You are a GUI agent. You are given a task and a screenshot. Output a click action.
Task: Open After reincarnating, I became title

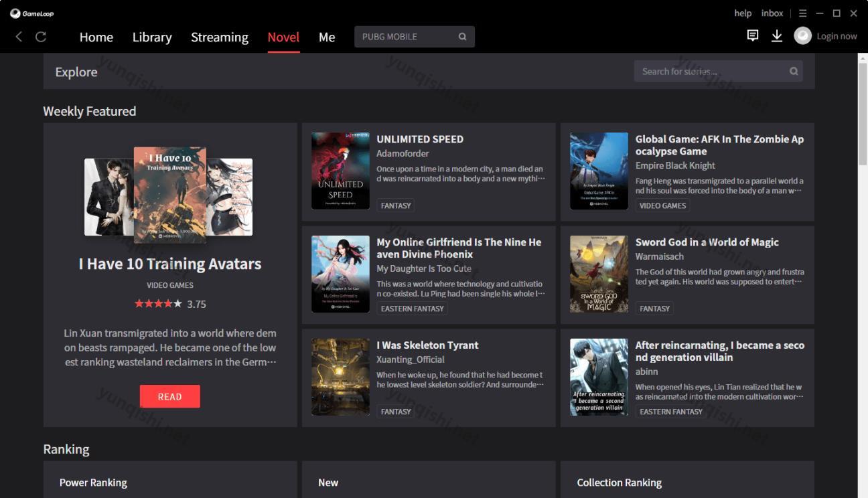719,351
